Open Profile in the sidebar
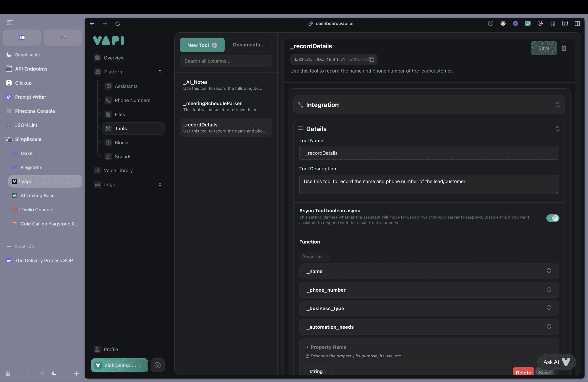588x382 pixels. point(111,349)
